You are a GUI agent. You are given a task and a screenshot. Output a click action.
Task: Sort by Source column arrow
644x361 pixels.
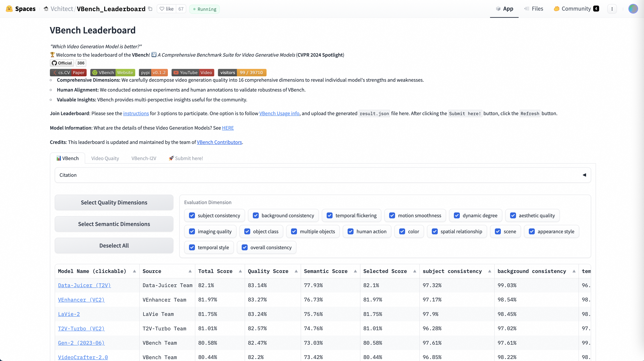190,271
